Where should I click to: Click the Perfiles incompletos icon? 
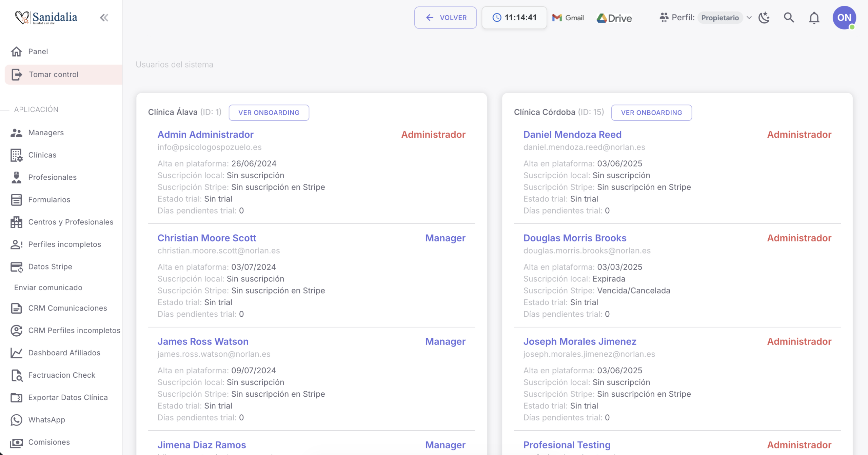pos(16,244)
